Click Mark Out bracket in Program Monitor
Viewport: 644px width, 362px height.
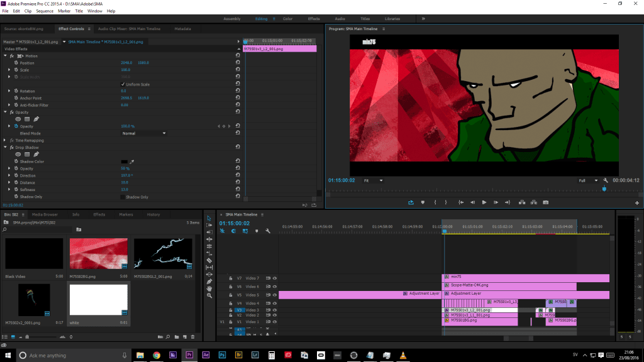446,202
